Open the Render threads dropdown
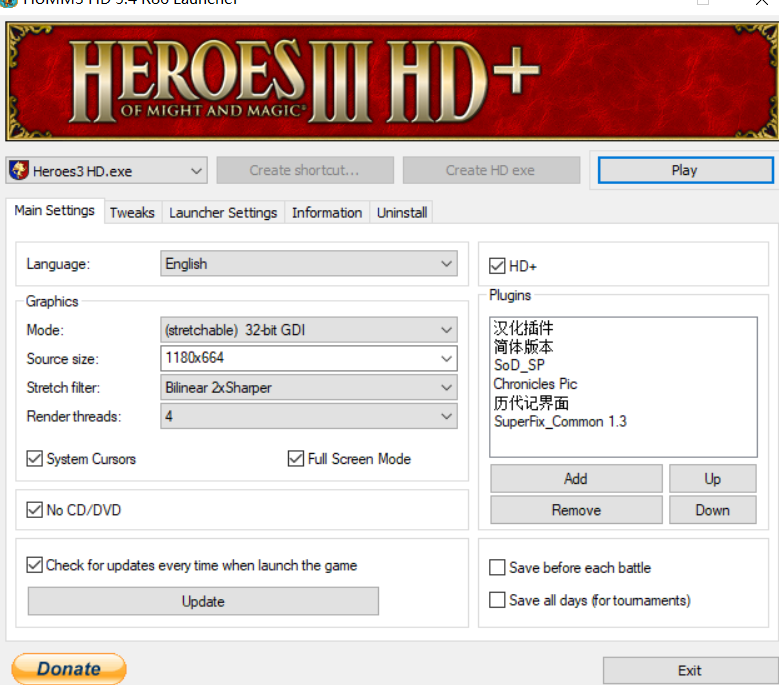 (x=309, y=416)
